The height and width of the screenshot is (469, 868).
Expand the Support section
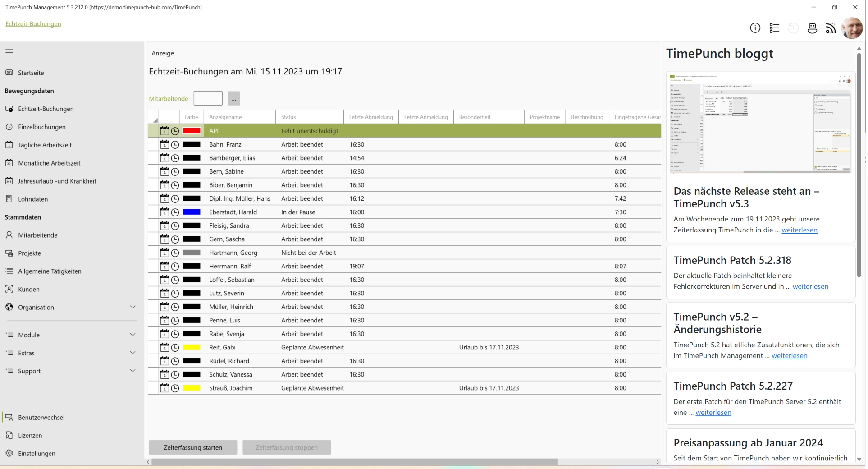click(x=132, y=371)
